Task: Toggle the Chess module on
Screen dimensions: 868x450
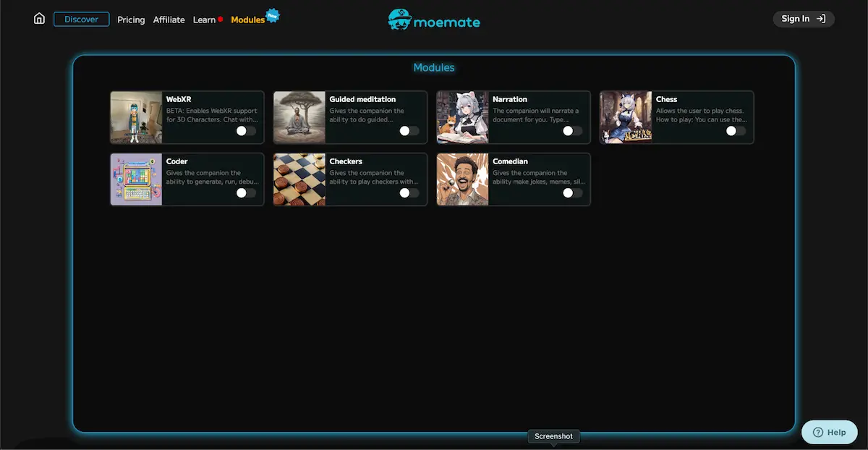Action: coord(735,130)
